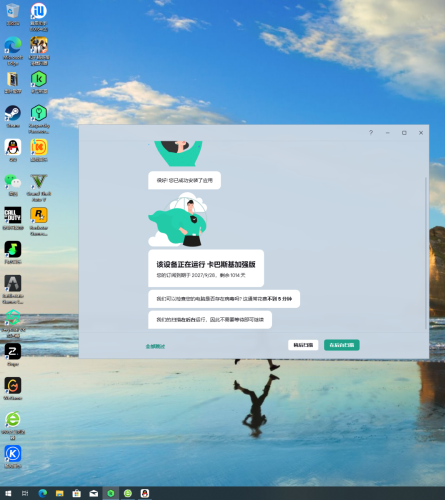Open the yellow folder archive desktop icon
The width and height of the screenshot is (445, 500).
coord(13,83)
